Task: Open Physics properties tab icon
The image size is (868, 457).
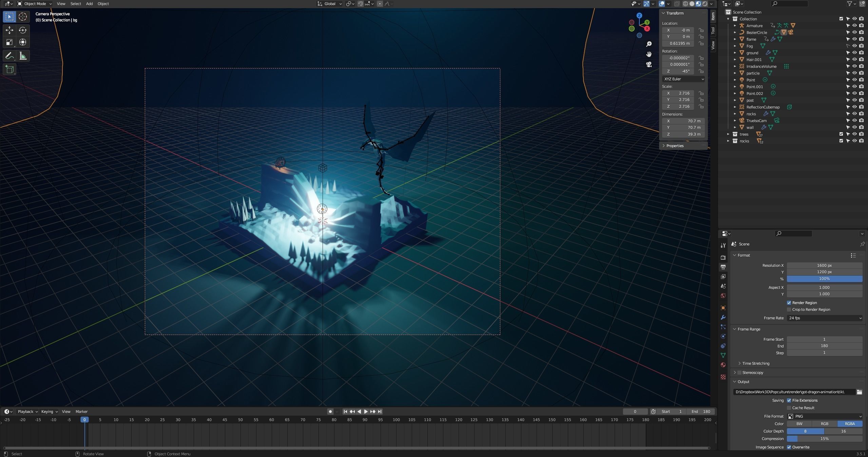Action: (x=723, y=336)
